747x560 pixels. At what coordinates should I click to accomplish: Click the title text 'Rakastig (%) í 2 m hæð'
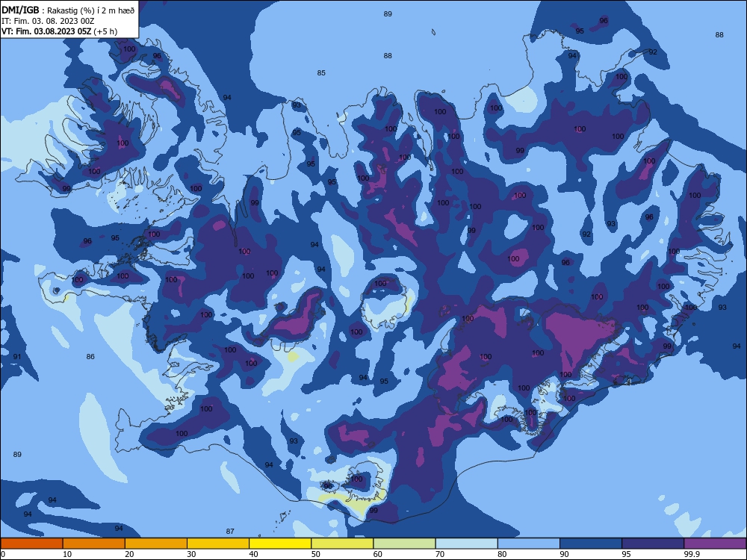coord(91,10)
